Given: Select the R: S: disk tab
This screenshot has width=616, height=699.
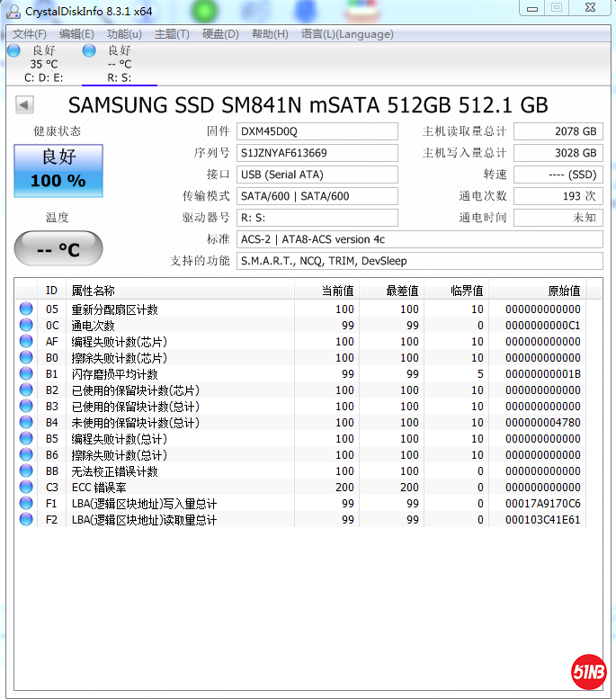Looking at the screenshot, I should click(x=119, y=65).
